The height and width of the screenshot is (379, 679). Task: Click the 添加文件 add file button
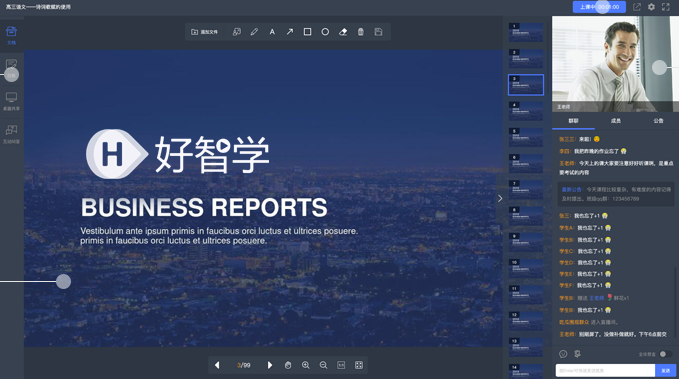[204, 32]
